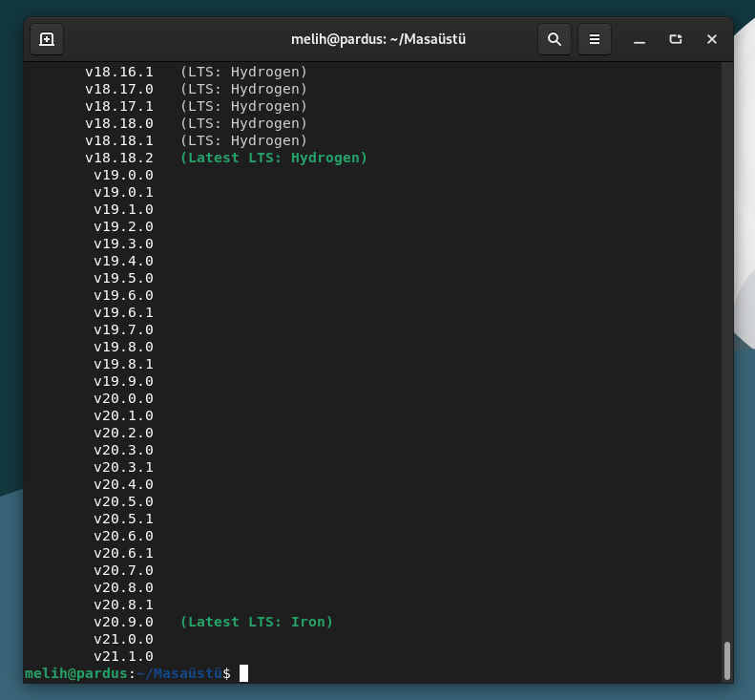Click version v20.7.0 text
The width and height of the screenshot is (755, 700).
coord(124,570)
